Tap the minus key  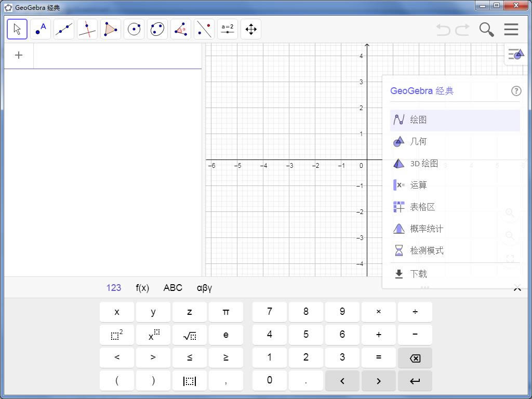(415, 335)
